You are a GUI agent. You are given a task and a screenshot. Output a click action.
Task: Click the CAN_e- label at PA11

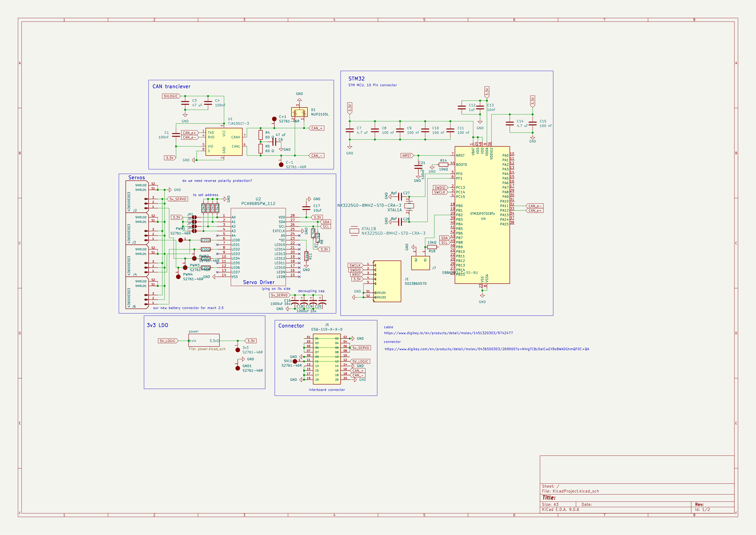[x=534, y=206]
